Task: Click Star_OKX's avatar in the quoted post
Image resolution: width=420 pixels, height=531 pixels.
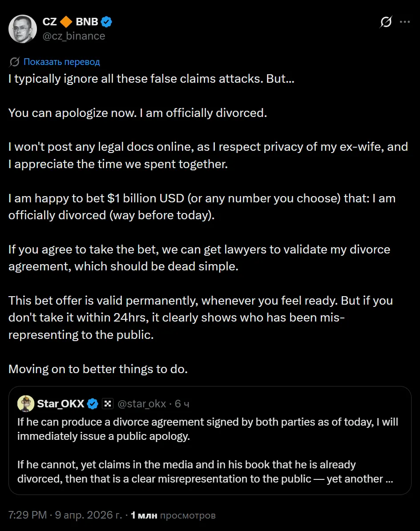Action: point(26,403)
